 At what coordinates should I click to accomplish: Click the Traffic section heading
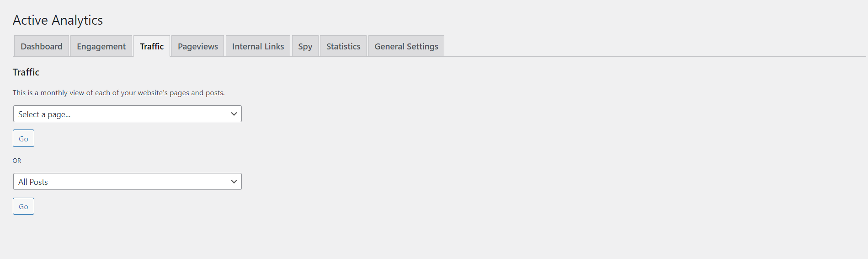click(26, 72)
